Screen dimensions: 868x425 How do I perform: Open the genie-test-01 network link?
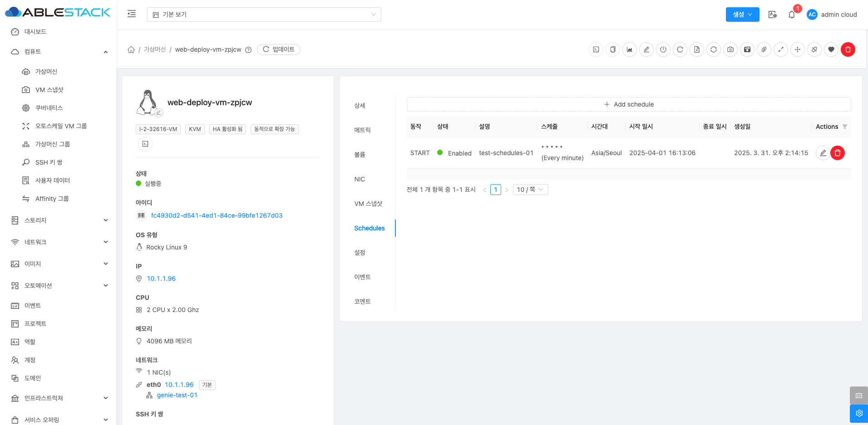click(177, 395)
